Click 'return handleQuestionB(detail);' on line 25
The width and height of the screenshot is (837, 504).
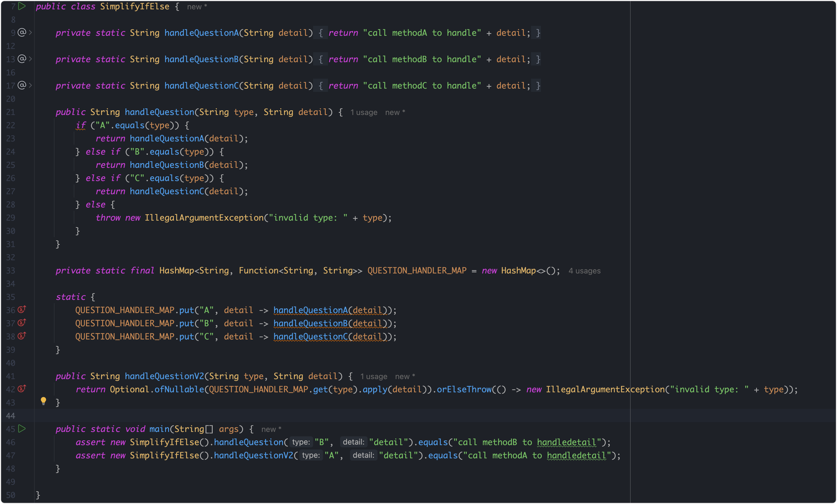click(x=171, y=165)
